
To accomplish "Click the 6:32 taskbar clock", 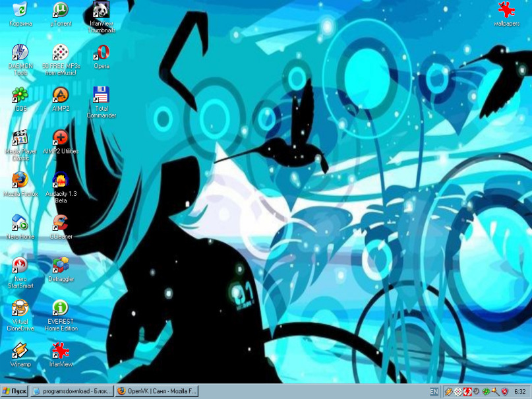I will point(519,392).
